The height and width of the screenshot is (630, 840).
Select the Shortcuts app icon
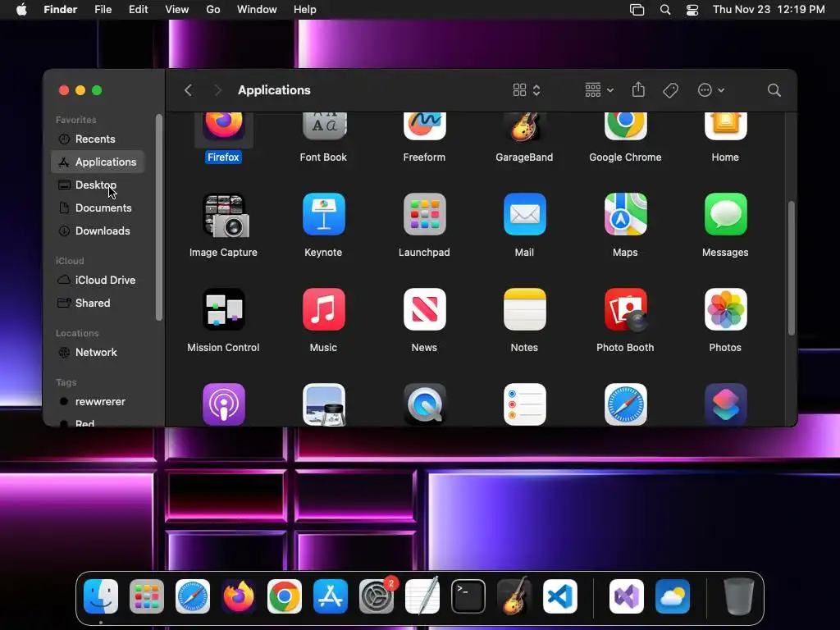725,404
